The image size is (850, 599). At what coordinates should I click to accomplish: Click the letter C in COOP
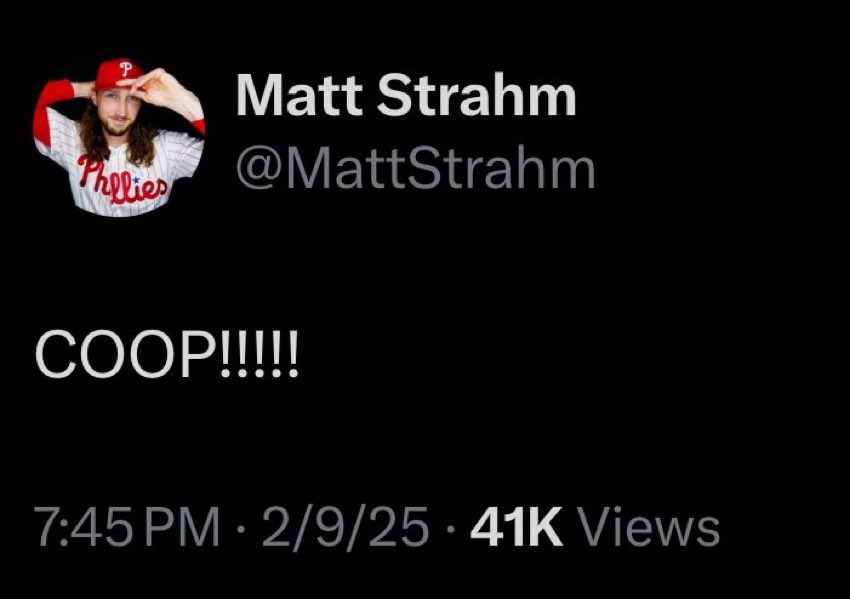[x=55, y=353]
